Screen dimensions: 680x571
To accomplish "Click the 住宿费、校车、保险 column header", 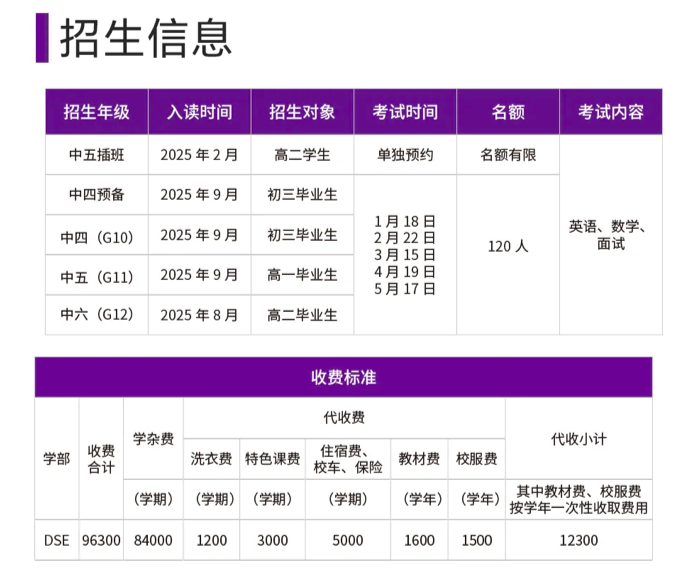I will (348, 459).
